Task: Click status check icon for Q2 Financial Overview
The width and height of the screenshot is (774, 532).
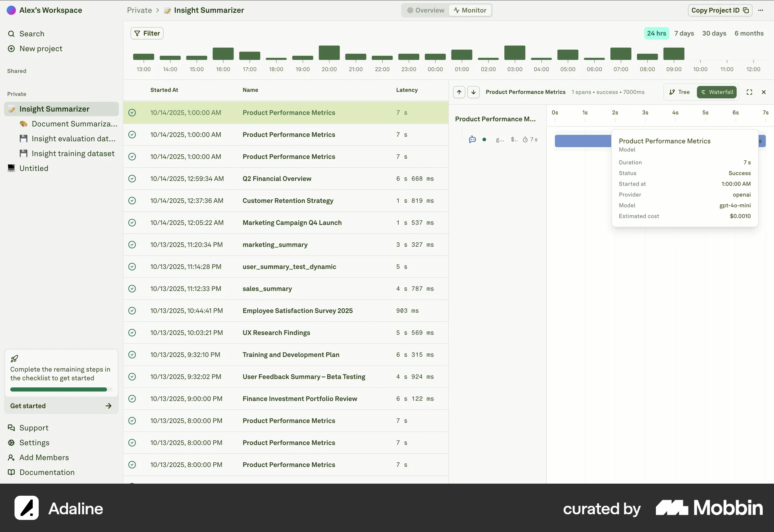Action: 132,179
